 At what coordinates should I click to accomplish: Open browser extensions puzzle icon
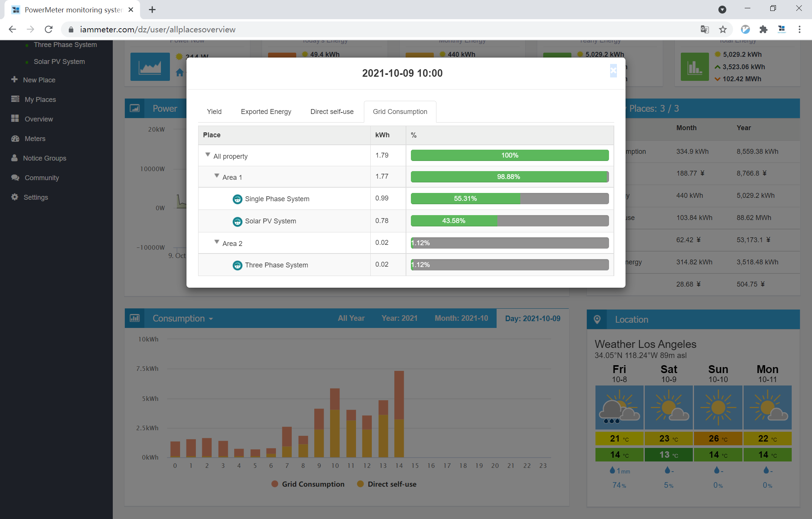(x=763, y=29)
